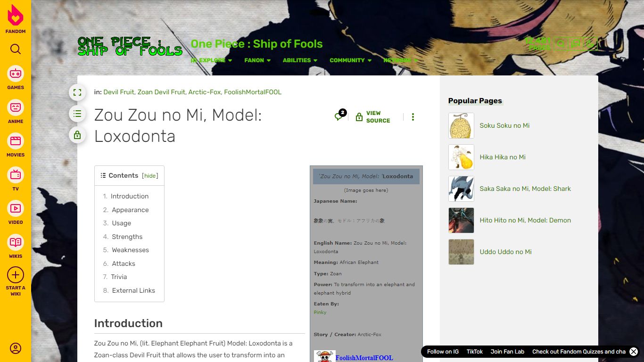Open the FoolishMortalFOOL link in infobox
This screenshot has height=362, width=644.
click(364, 358)
